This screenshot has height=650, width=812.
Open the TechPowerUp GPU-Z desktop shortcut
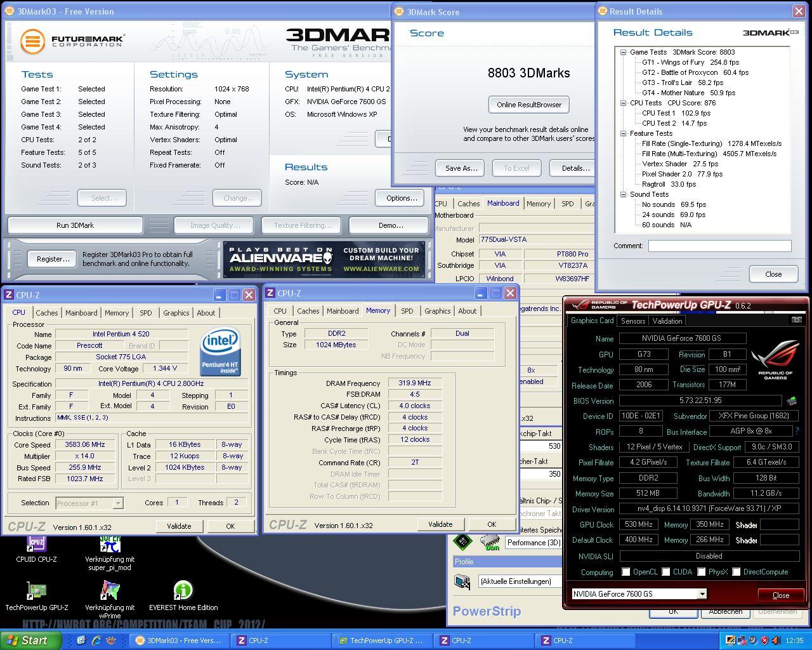pos(36,591)
